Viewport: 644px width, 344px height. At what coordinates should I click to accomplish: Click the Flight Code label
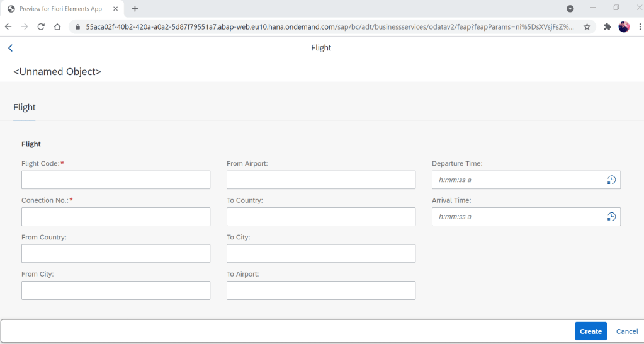[41, 164]
